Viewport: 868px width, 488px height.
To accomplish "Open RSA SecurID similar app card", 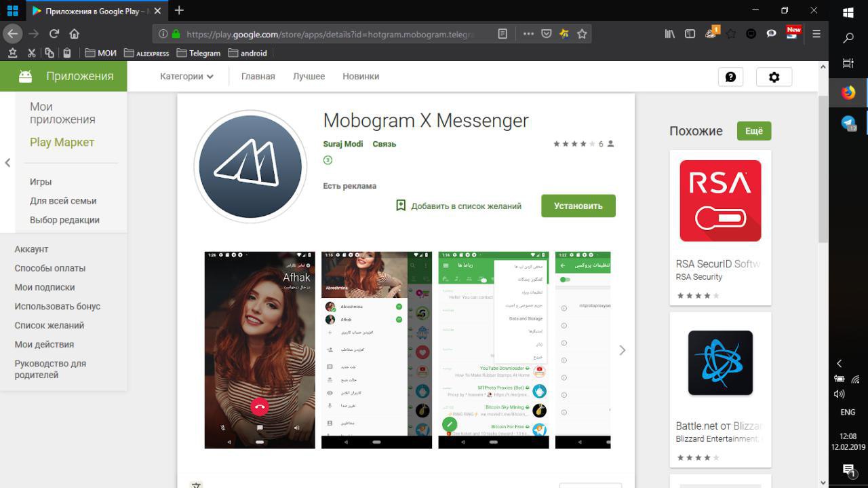I will click(720, 228).
